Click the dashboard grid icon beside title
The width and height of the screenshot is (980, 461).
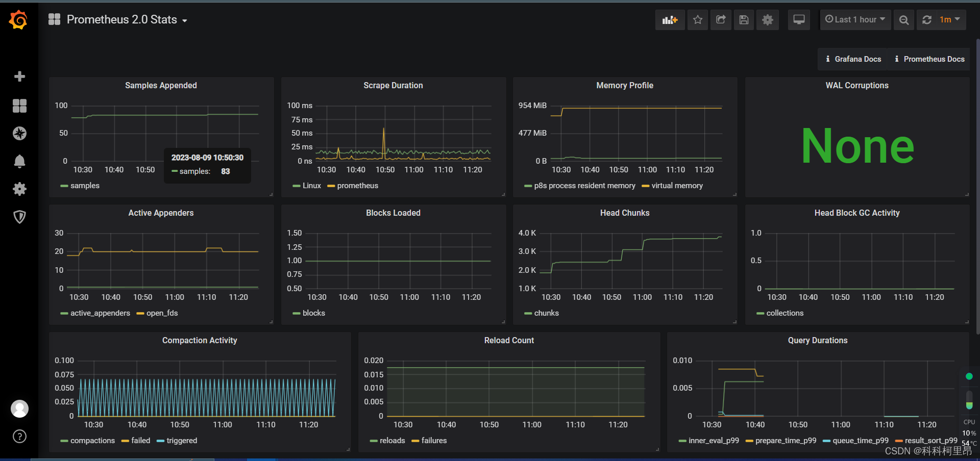point(54,19)
